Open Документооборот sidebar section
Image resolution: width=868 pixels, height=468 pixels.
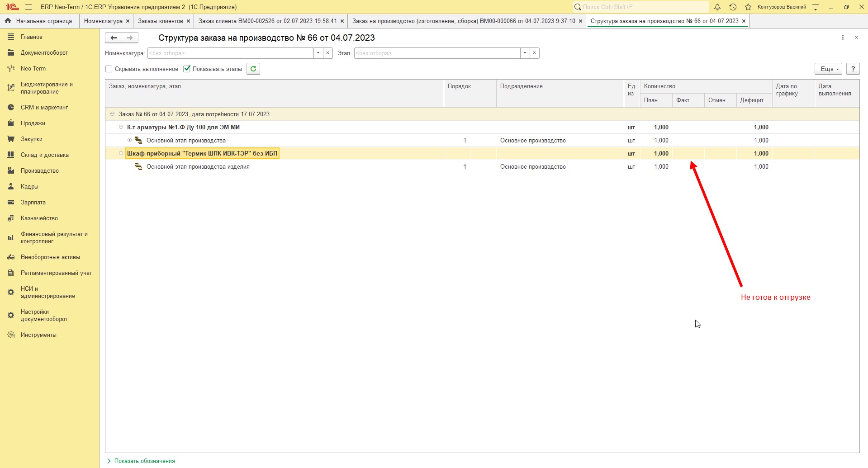pyautogui.click(x=44, y=53)
